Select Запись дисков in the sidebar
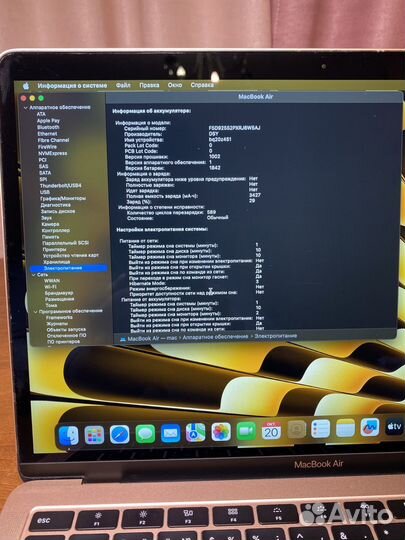The width and height of the screenshot is (405, 540). coord(58,211)
